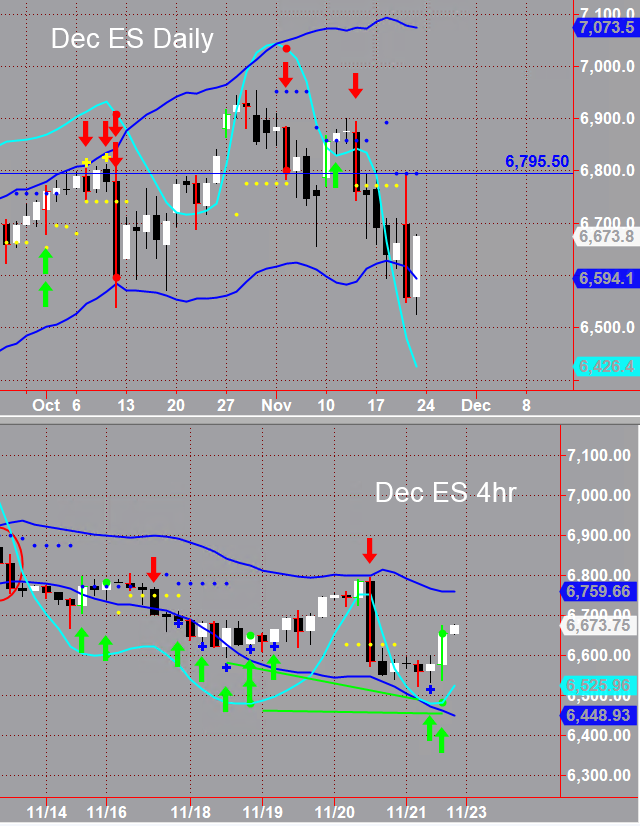The image size is (640, 826).
Task: Click the green up arrow near Nov 10 on daily chart
Action: (x=336, y=174)
